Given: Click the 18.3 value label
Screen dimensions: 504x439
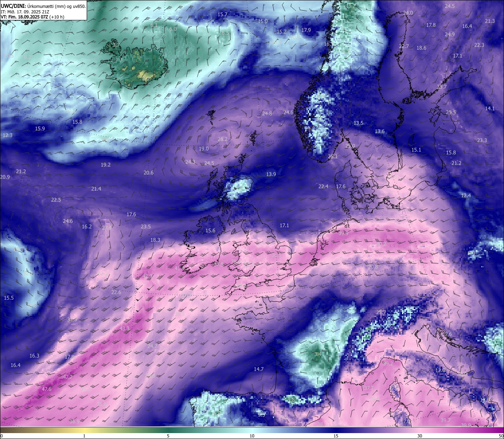Looking at the screenshot, I should click(x=155, y=240).
